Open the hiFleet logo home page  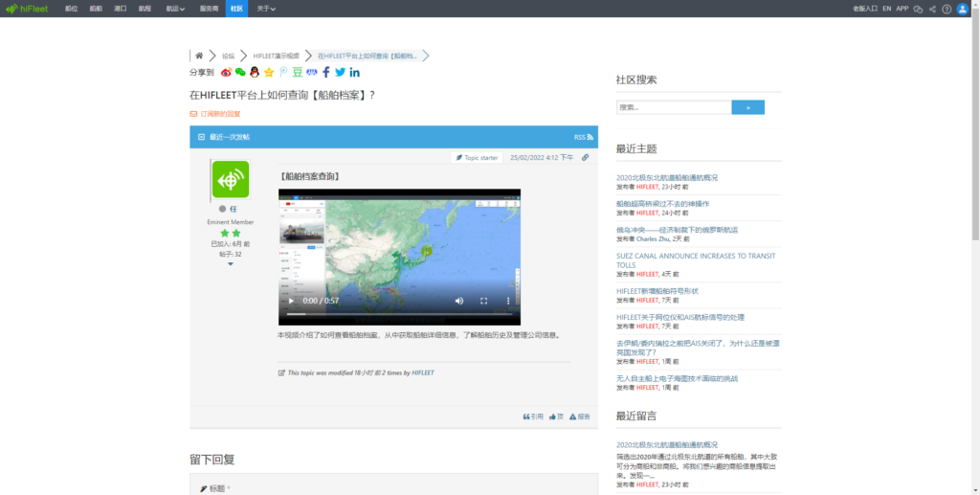[26, 9]
